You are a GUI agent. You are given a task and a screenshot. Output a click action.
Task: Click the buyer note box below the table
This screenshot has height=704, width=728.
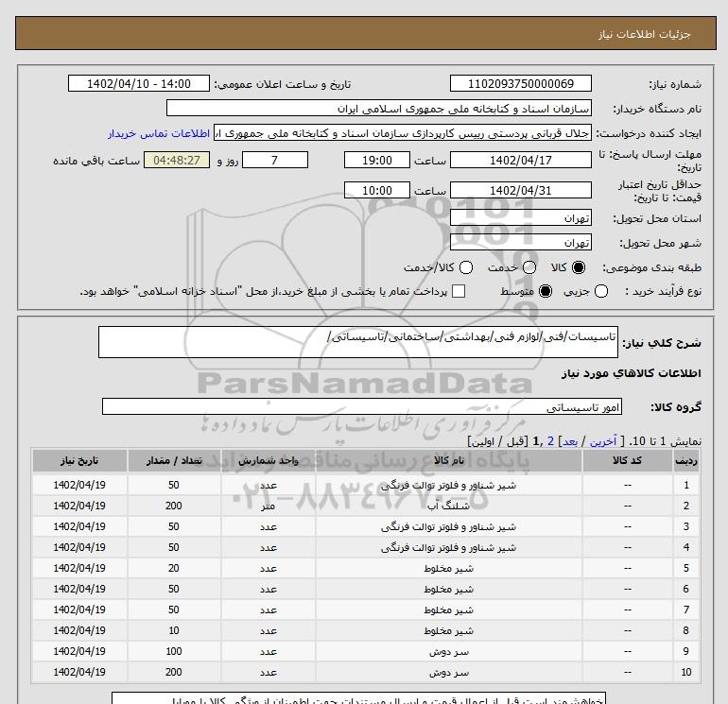pyautogui.click(x=358, y=697)
